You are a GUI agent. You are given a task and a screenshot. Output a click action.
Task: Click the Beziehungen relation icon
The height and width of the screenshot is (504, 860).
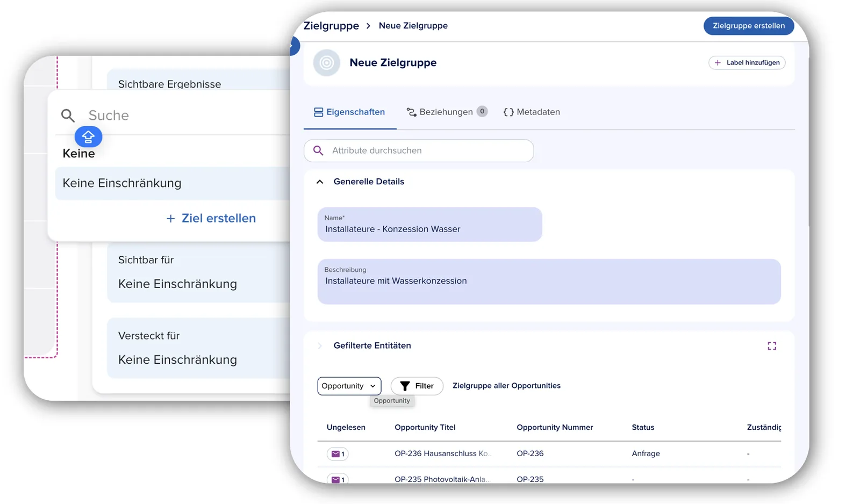pos(411,112)
